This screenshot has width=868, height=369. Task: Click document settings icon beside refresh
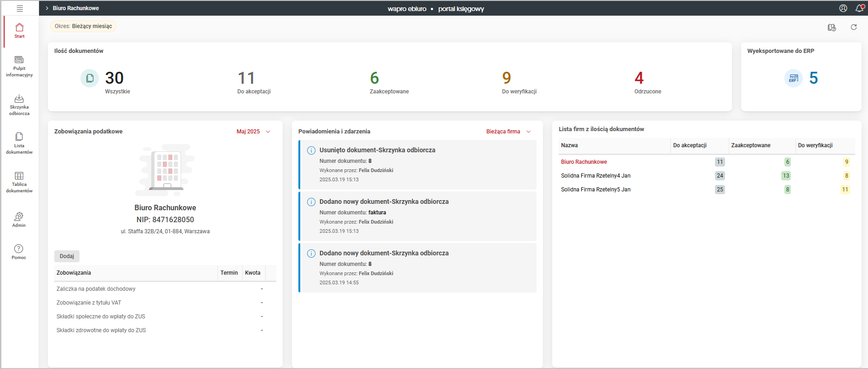pos(832,28)
